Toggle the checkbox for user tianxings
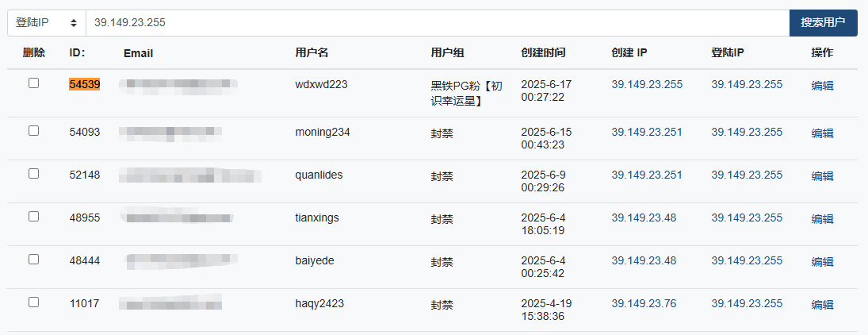This screenshot has width=868, height=335. (x=33, y=217)
